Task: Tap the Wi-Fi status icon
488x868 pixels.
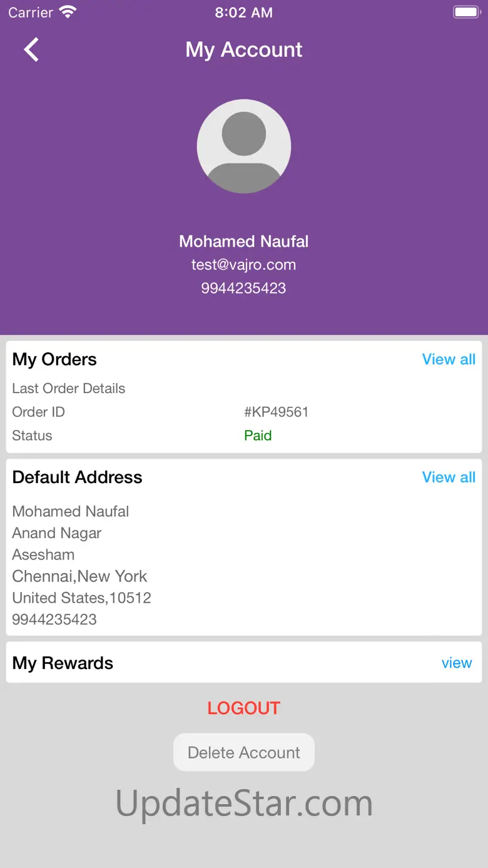Action: click(68, 13)
